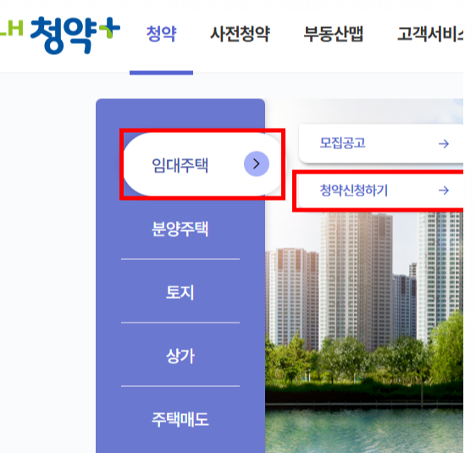This screenshot has width=476, height=453.
Task: Click the chevron arrow beside 임대주택
Action: (x=257, y=164)
